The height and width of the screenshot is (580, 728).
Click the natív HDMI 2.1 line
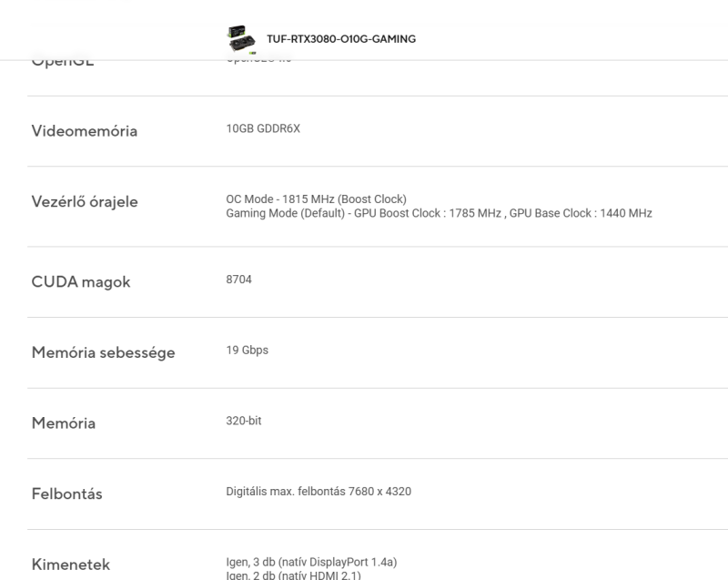pyautogui.click(x=293, y=575)
